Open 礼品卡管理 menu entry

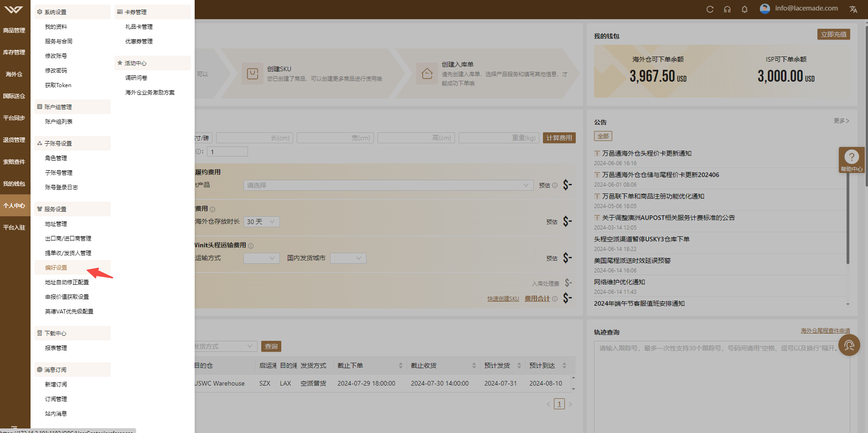139,27
